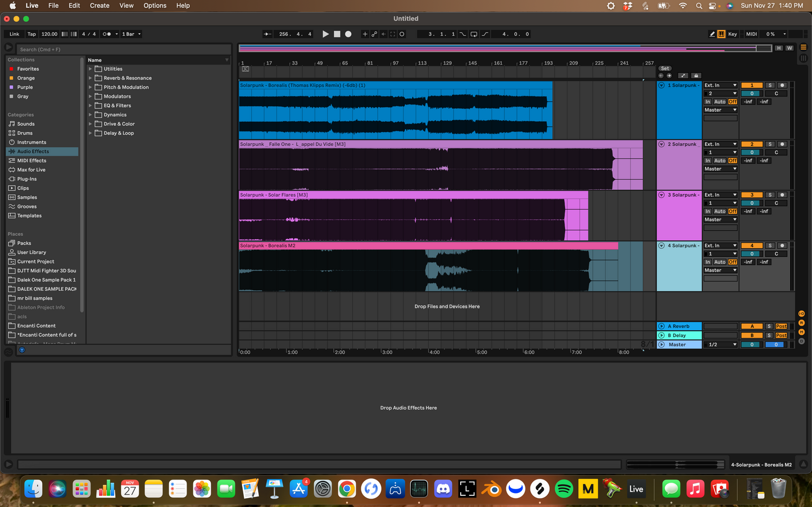812x507 pixels.
Task: Toggle the Automation Mode icon beside lock
Action: click(x=683, y=76)
